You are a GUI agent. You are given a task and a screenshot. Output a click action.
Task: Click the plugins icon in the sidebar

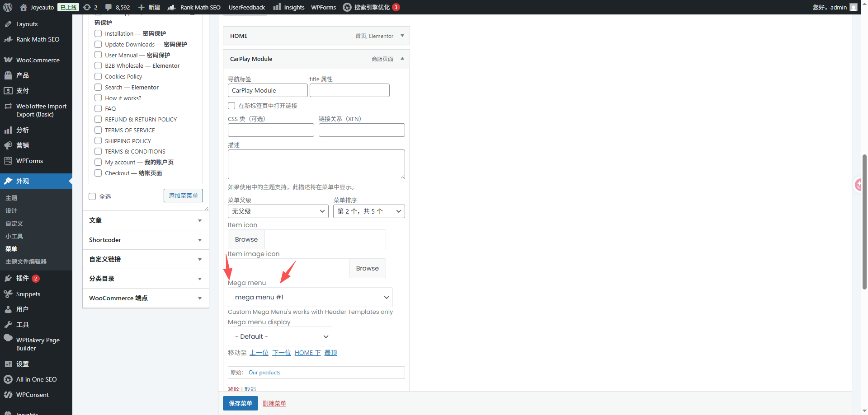coord(8,278)
